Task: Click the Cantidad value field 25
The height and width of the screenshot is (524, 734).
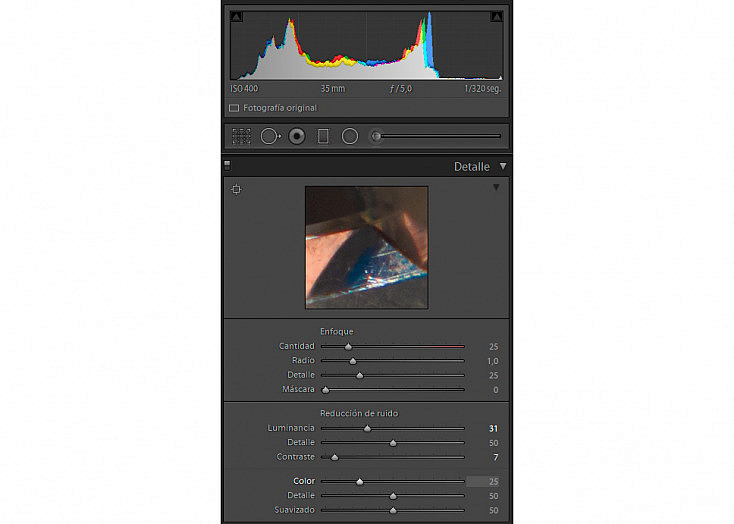Action: (493, 347)
